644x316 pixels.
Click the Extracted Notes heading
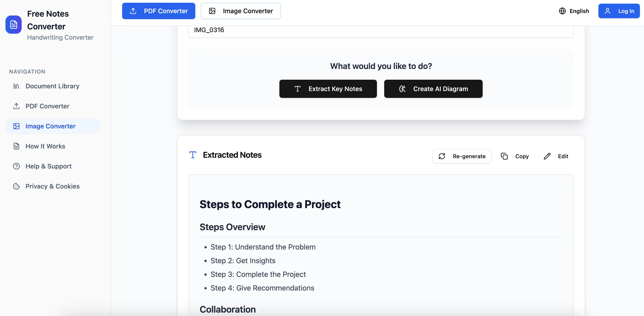click(232, 155)
